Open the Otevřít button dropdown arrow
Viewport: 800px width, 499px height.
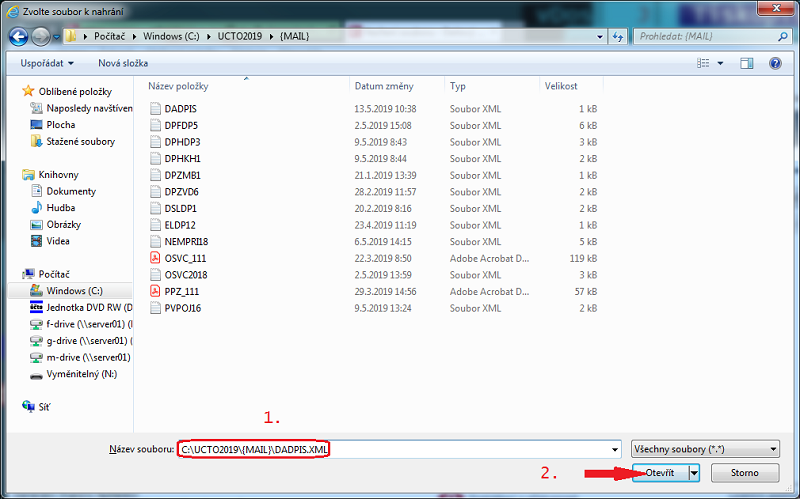click(x=694, y=473)
